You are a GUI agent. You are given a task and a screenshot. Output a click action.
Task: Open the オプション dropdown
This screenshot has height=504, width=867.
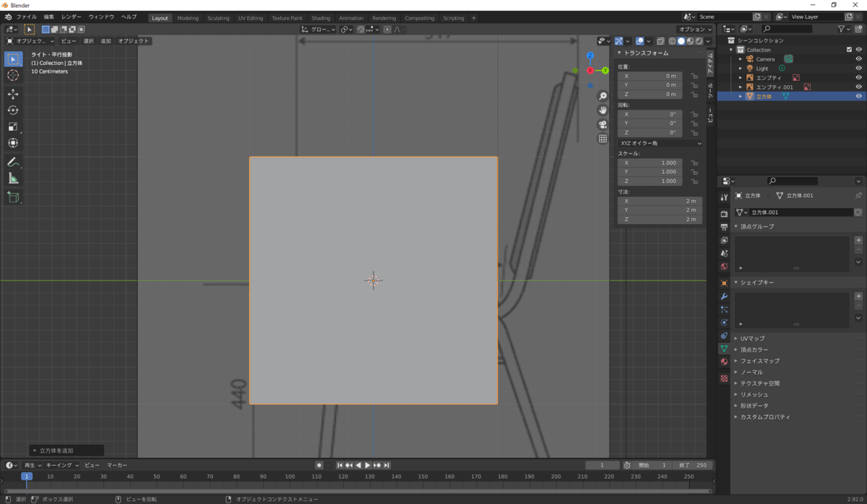694,30
